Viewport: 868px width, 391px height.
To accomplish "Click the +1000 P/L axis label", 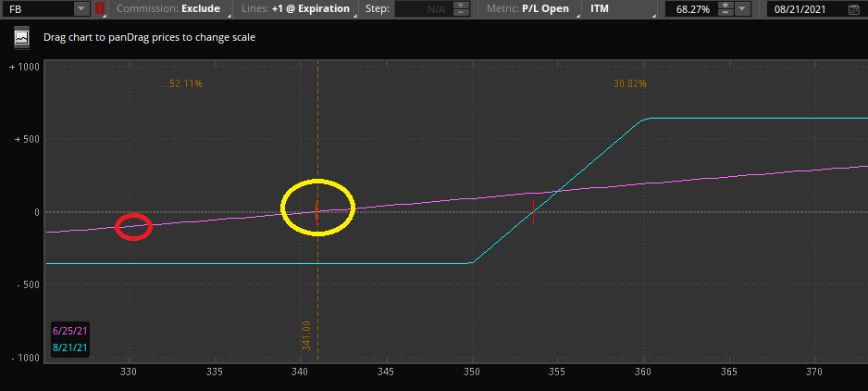I will click(24, 67).
